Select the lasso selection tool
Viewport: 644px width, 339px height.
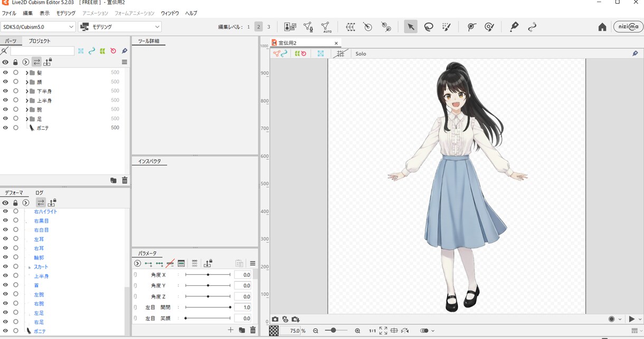click(x=429, y=27)
